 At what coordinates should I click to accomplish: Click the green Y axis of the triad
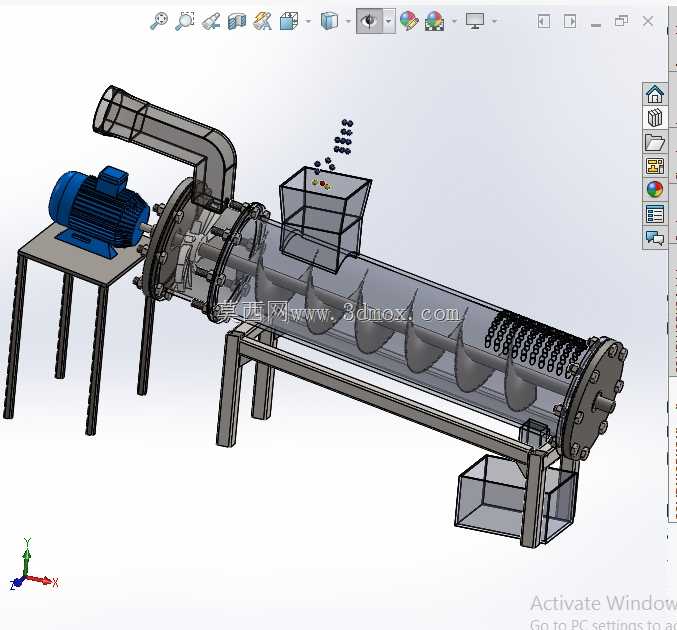coord(27,556)
